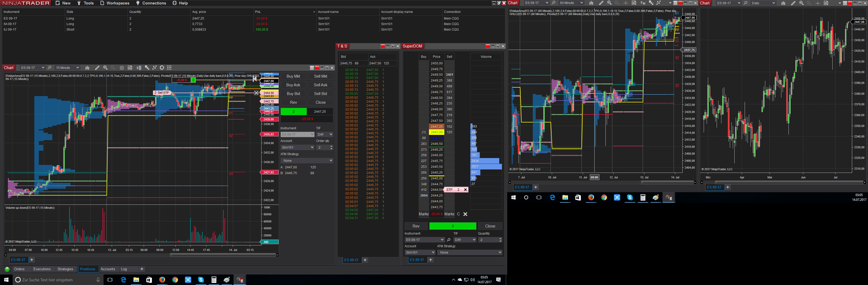Open bar type selector in 60 Minute chart
868x285 pixels.
pos(591,3)
